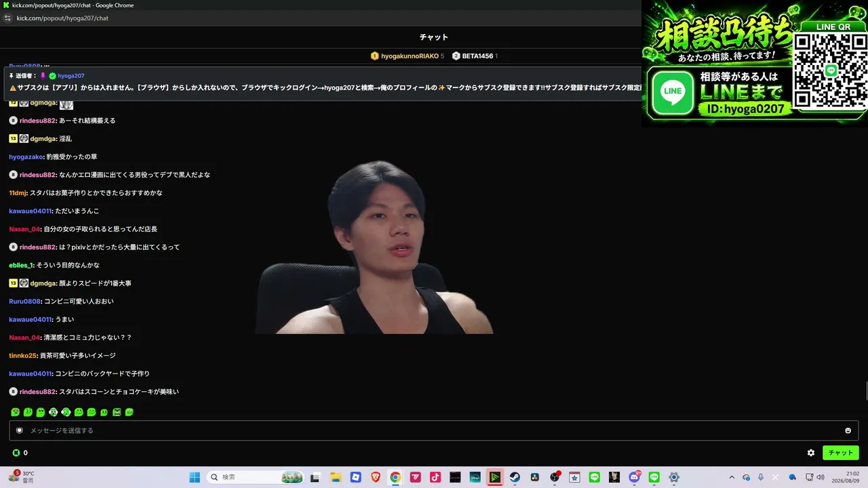Click message 顔よりスピードが1番大事

95,283
